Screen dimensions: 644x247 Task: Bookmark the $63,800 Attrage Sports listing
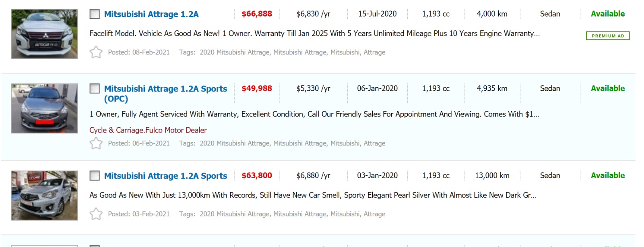coord(96,214)
